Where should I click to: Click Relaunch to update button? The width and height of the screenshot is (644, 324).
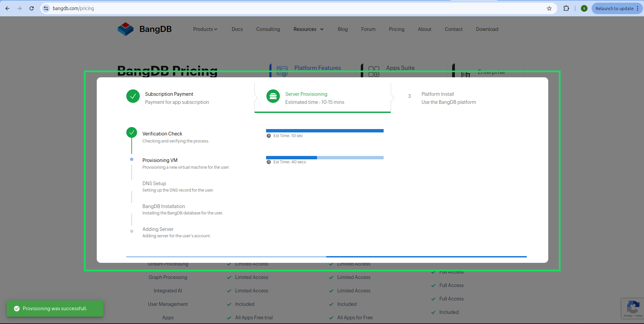coord(614,8)
